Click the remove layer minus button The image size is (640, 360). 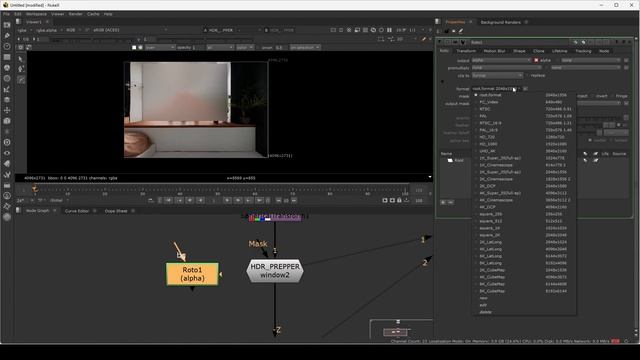pos(451,202)
